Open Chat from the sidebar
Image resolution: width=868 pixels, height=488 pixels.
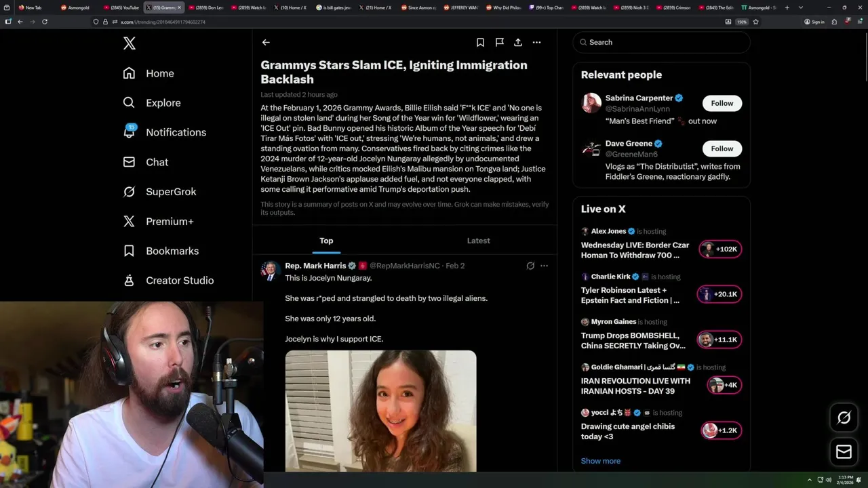[145, 162]
